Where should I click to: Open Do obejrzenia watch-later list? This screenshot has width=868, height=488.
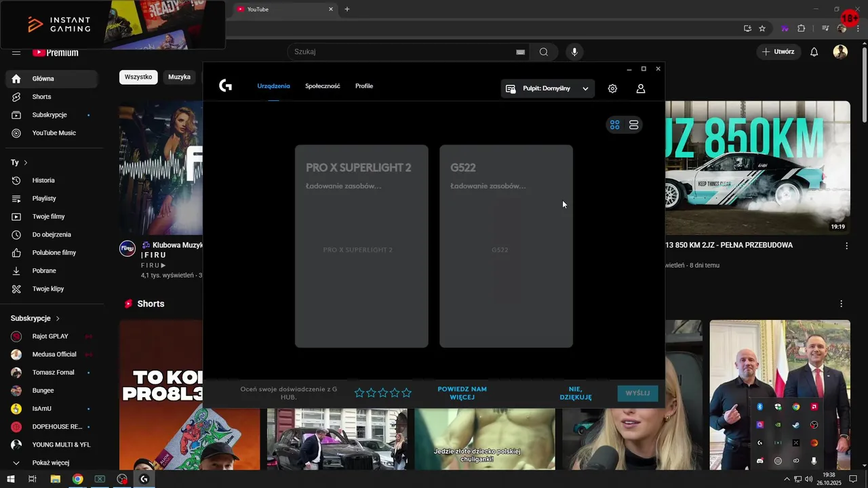pos(52,235)
